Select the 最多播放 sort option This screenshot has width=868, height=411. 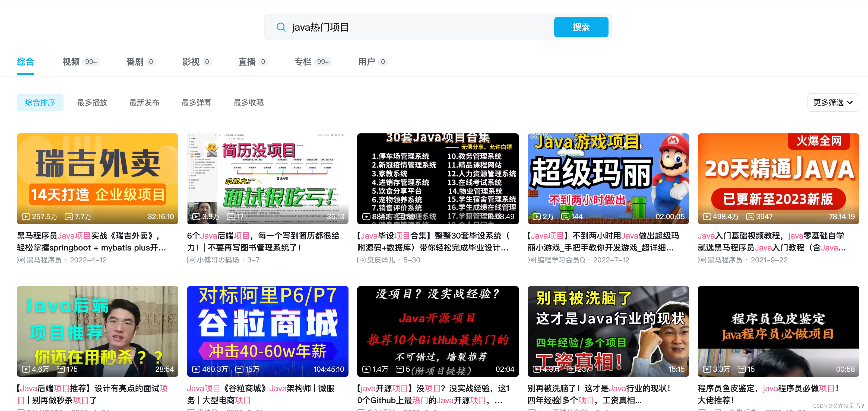(x=92, y=102)
